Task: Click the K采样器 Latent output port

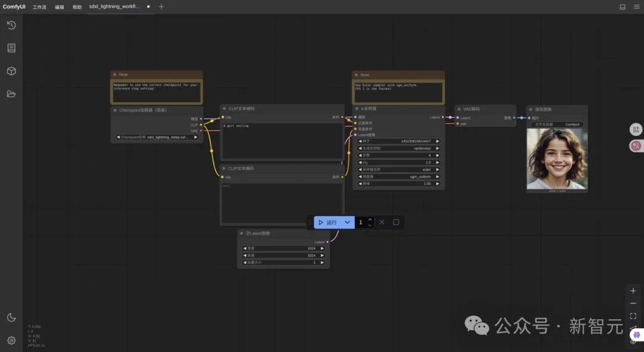Action: click(442, 117)
